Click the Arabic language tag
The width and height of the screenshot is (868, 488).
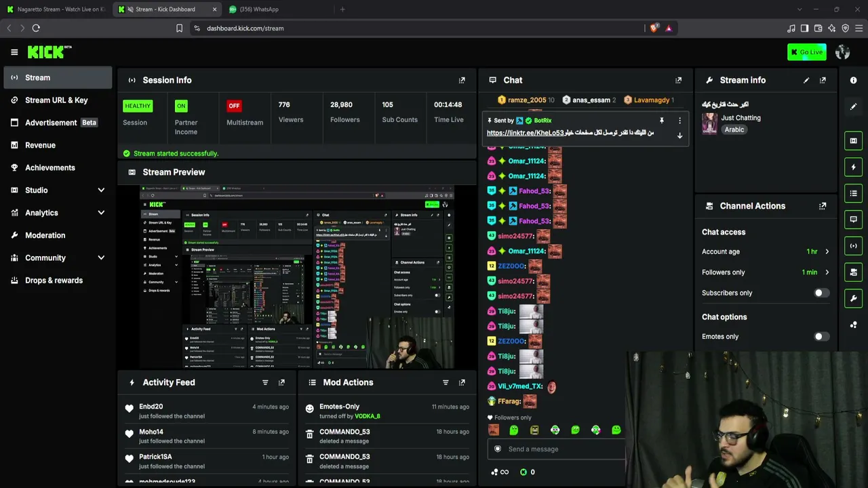[x=734, y=129]
